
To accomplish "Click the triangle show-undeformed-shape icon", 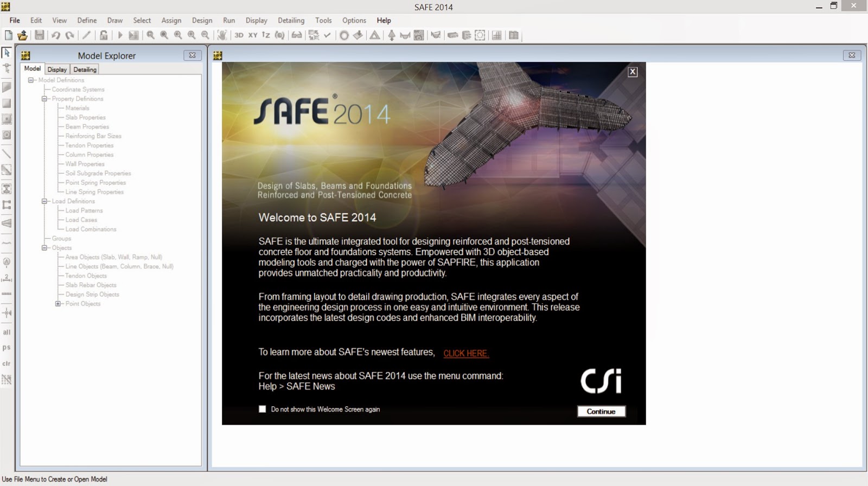I will [375, 35].
